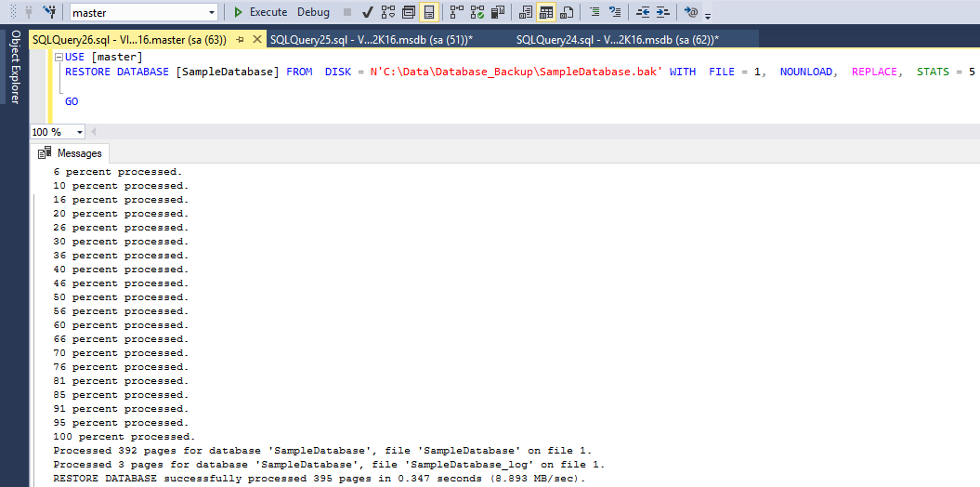This screenshot has height=487, width=980.
Task: Open the Query Options icon
Action: pos(409,12)
